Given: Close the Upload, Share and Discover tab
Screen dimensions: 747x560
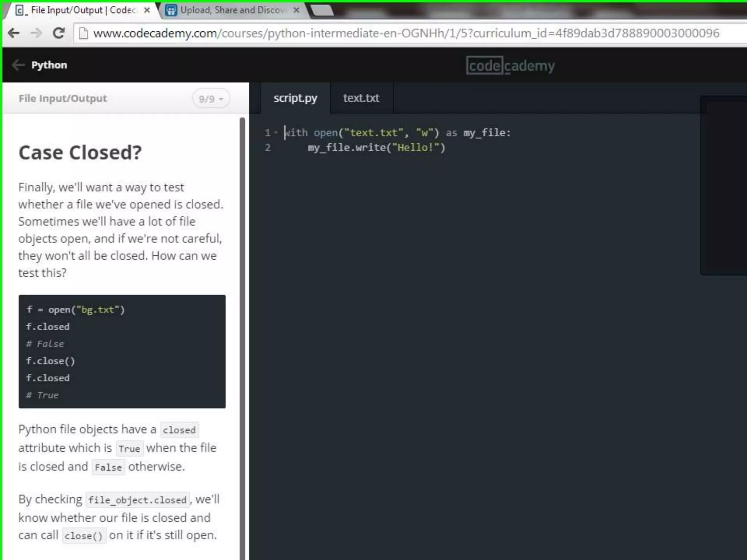Looking at the screenshot, I should 297,10.
